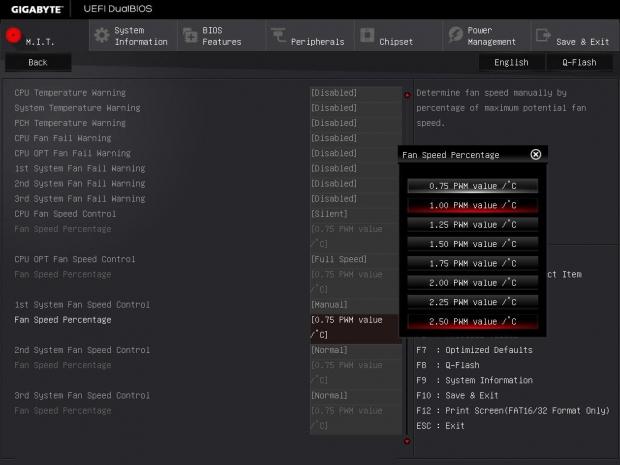Select CPU OPT Fan Fail Warning label

(x=72, y=153)
